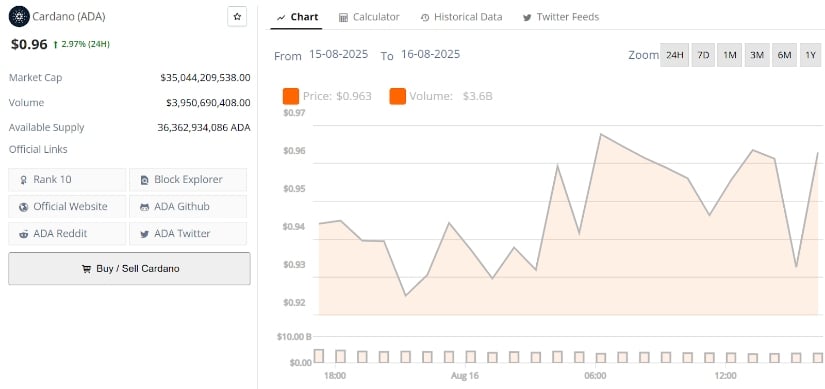This screenshot has height=389, width=825.
Task: Open the Historical Data tab
Action: [x=461, y=17]
